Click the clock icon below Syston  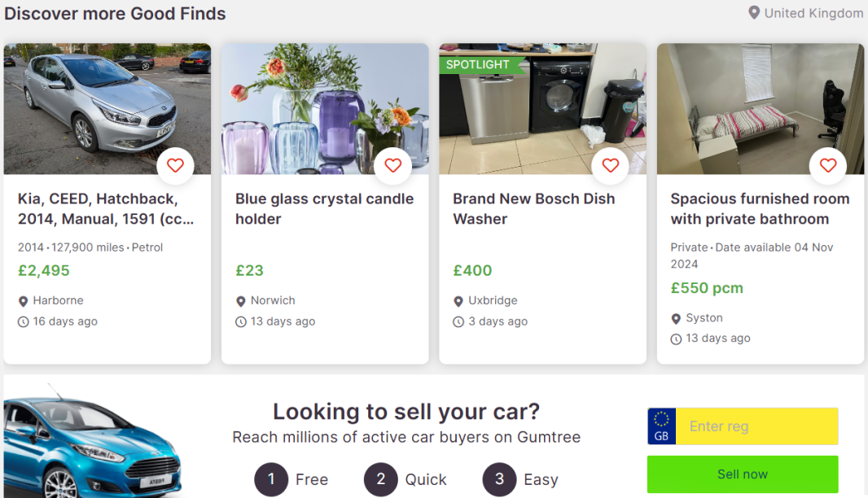tap(676, 338)
